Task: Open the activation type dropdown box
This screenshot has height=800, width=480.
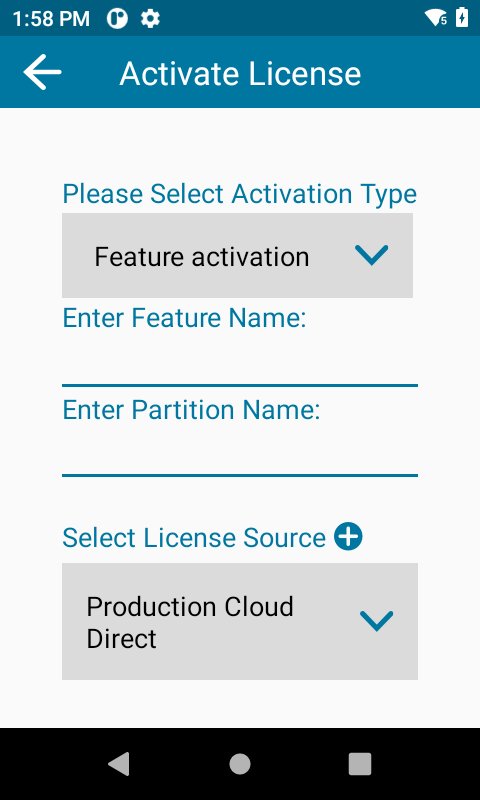Action: [x=237, y=255]
